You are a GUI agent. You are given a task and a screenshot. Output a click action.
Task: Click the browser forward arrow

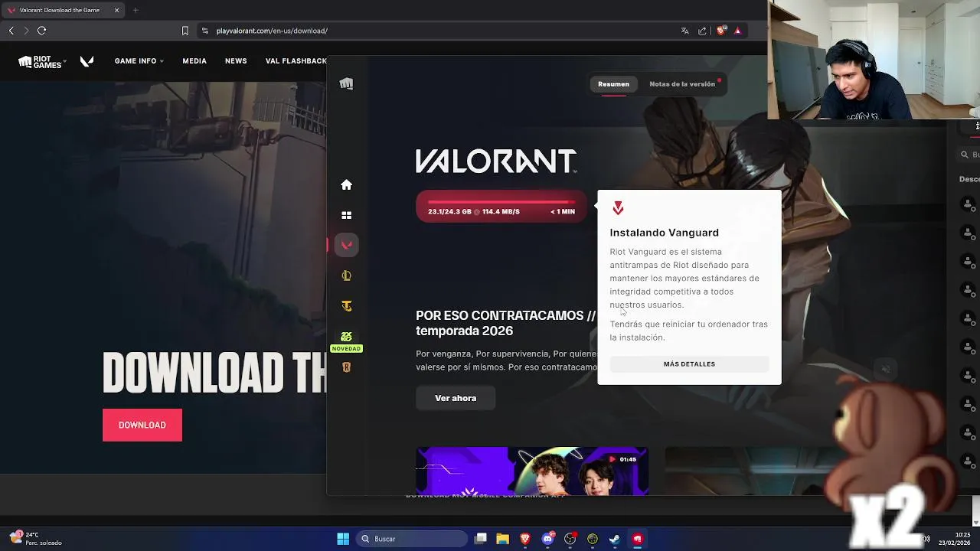[26, 31]
